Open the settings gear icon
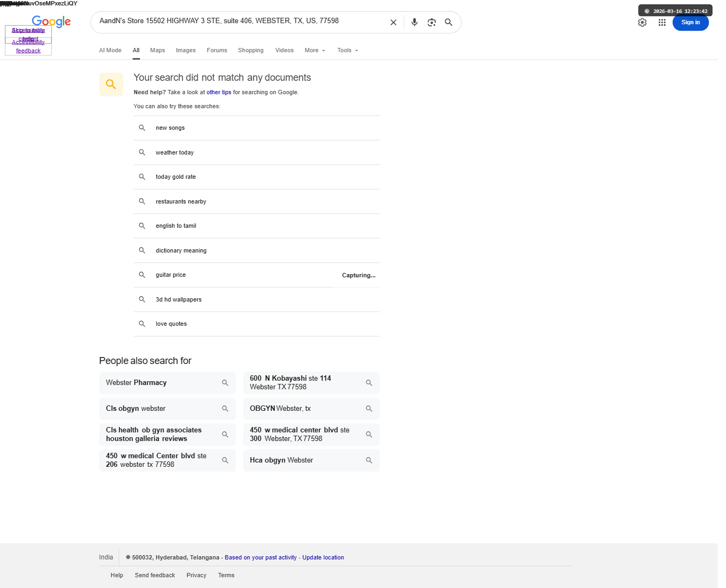The height and width of the screenshot is (588, 726). point(642,23)
